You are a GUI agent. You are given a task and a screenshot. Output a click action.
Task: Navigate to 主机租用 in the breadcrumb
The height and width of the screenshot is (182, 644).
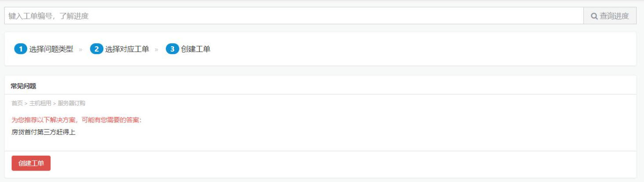(x=40, y=103)
